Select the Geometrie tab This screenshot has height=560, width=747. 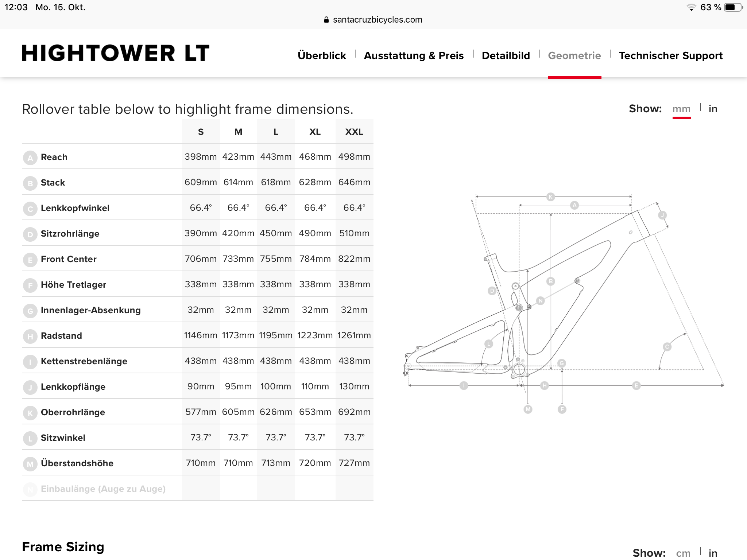[574, 55]
